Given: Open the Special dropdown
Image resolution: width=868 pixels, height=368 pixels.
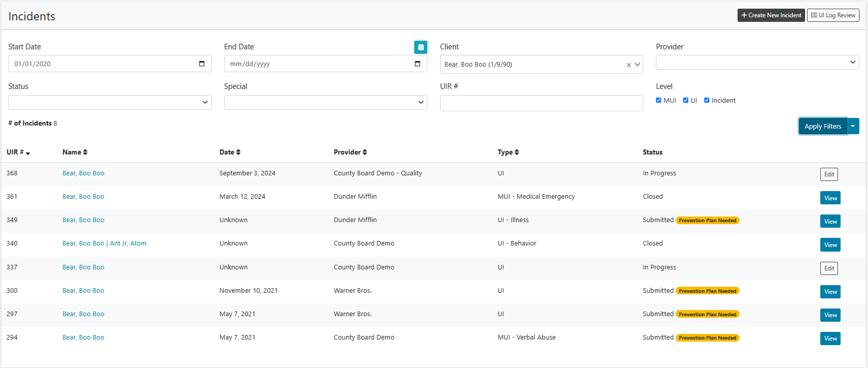Looking at the screenshot, I should [325, 102].
